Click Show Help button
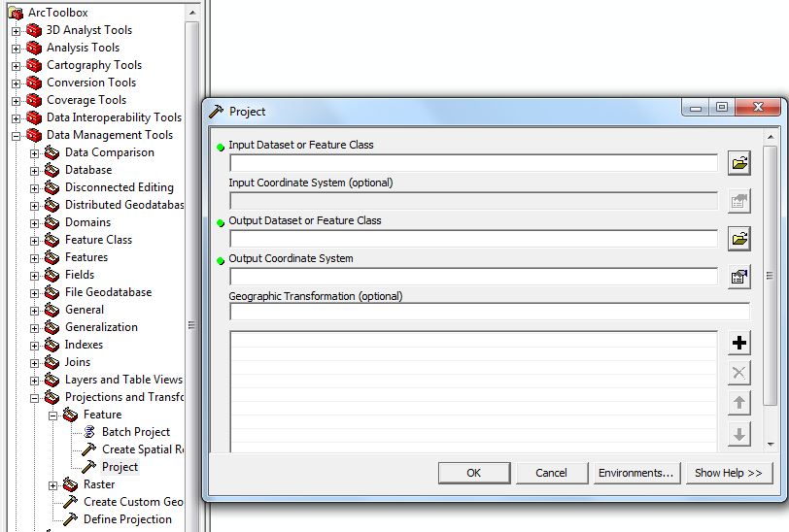The image size is (789, 532). 728,473
